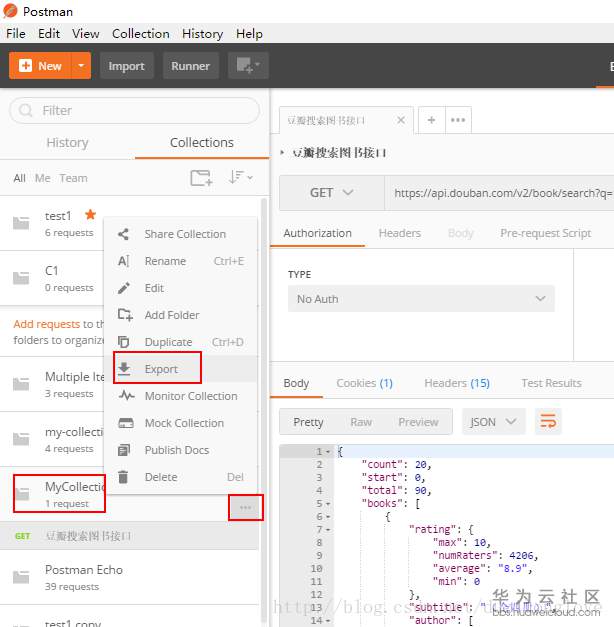Open the JSON format dropdown
This screenshot has height=627, width=614.
pyautogui.click(x=493, y=422)
